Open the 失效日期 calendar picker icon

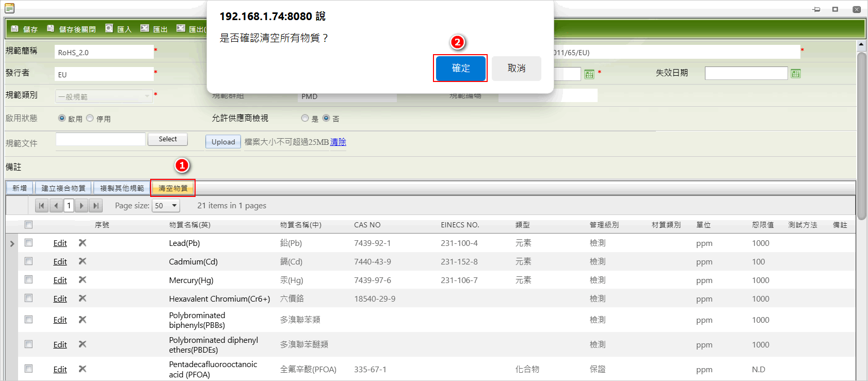click(x=796, y=74)
